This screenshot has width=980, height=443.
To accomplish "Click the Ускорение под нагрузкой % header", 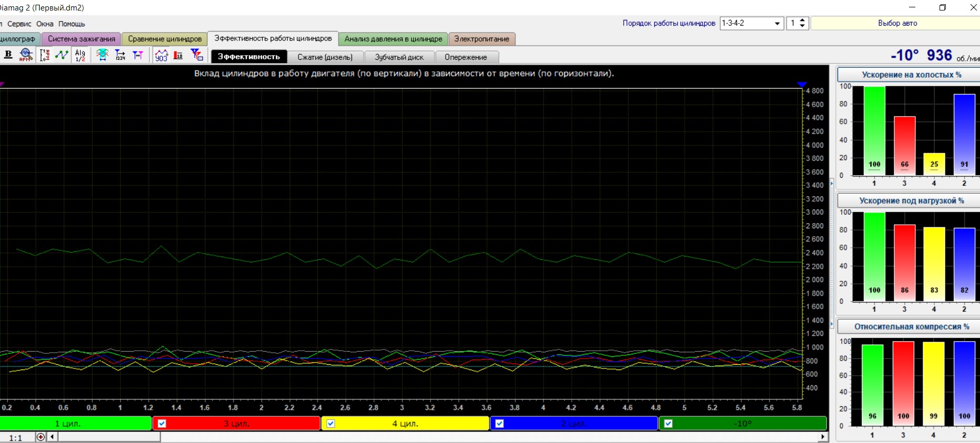I will [x=909, y=201].
